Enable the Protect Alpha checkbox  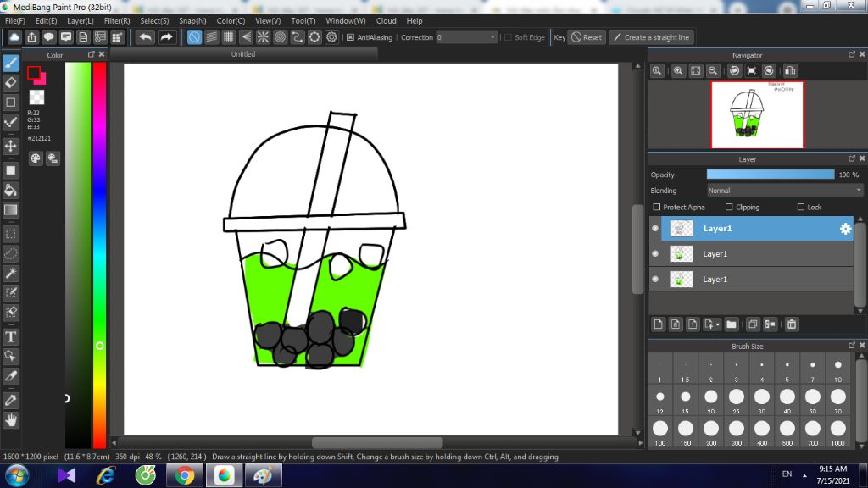point(657,208)
